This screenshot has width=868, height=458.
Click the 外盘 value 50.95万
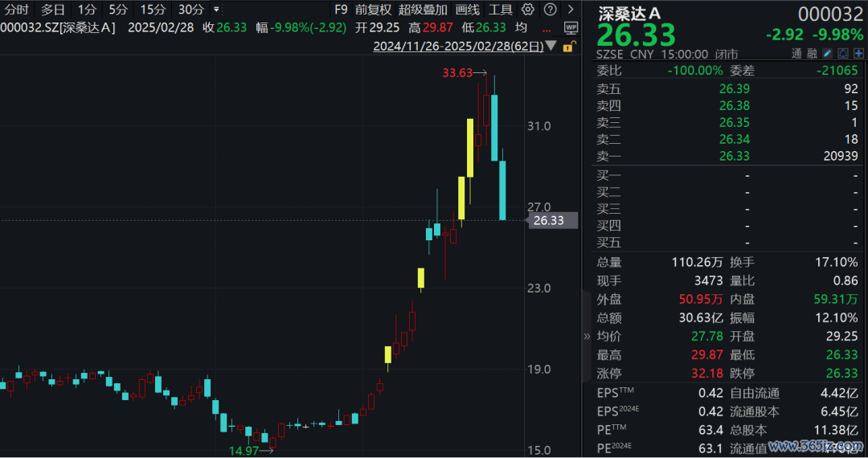coord(701,299)
